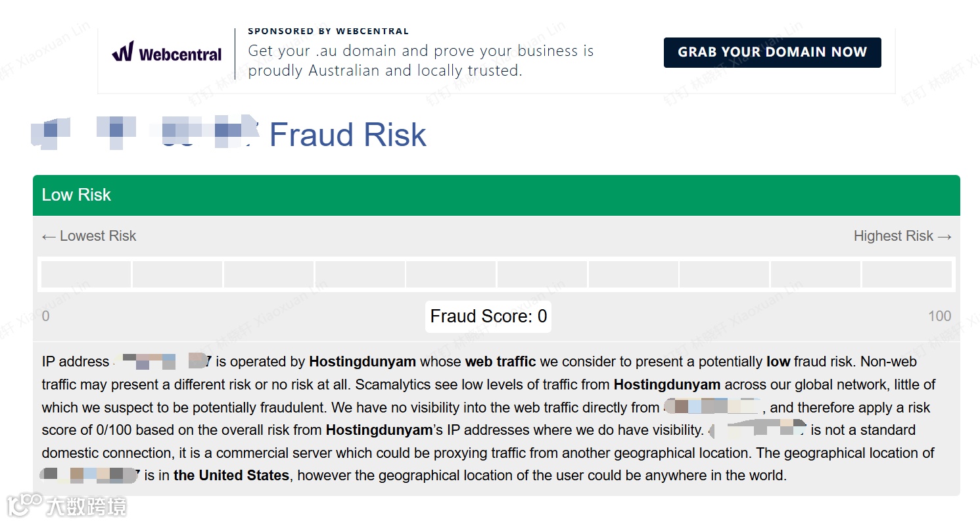Click the '0' minimum scale label

pos(45,316)
